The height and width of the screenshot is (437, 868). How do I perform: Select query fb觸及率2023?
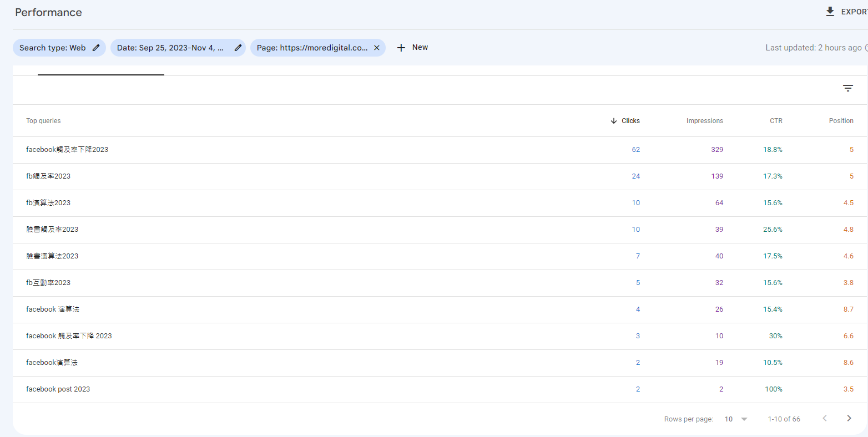pyautogui.click(x=48, y=176)
